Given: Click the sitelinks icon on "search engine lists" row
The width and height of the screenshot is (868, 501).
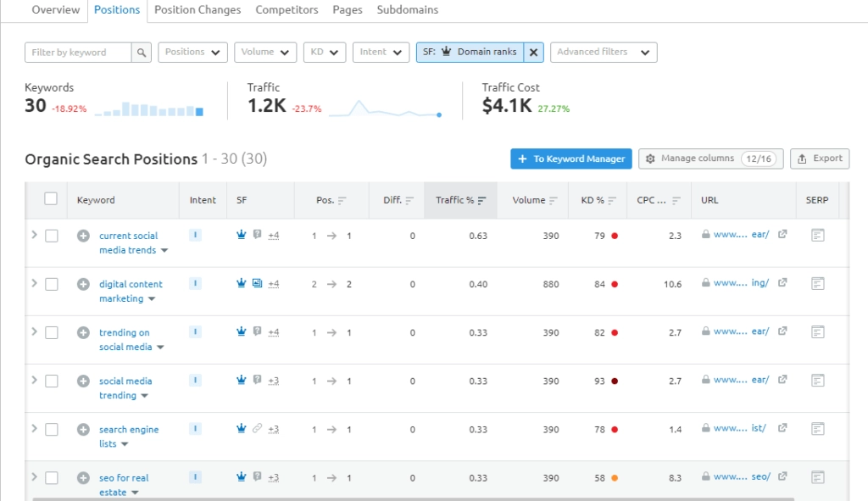Looking at the screenshot, I should coord(258,428).
